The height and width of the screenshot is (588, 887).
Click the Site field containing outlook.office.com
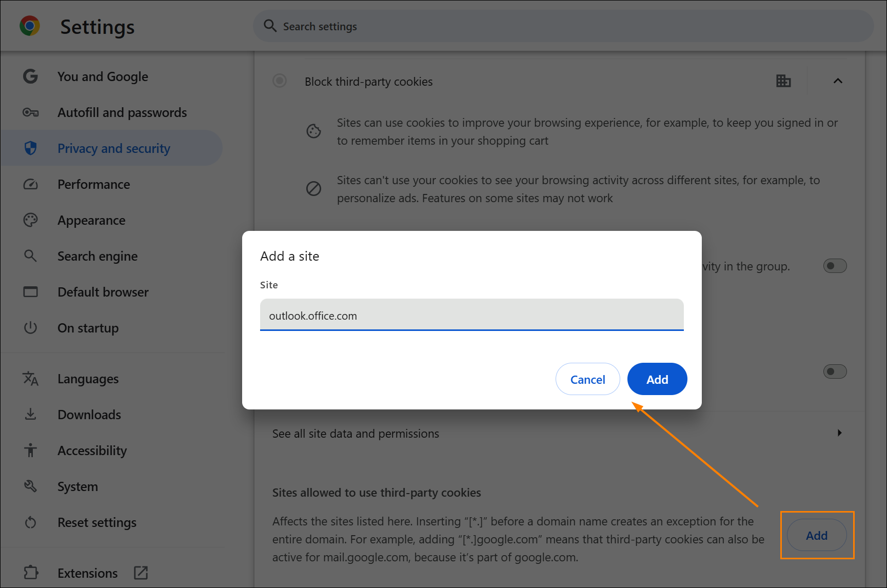click(472, 315)
